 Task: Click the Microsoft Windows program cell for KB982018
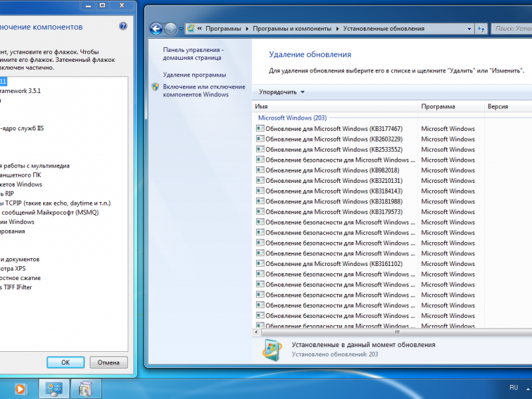tap(448, 170)
